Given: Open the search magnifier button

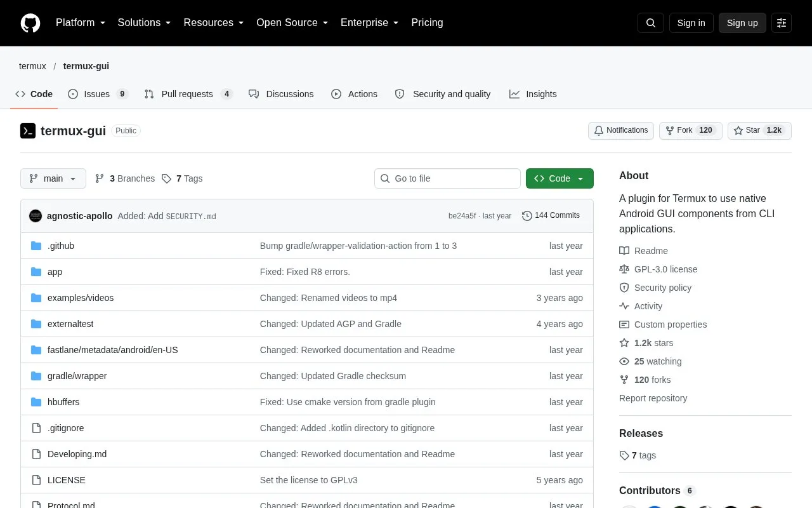Looking at the screenshot, I should click(651, 23).
